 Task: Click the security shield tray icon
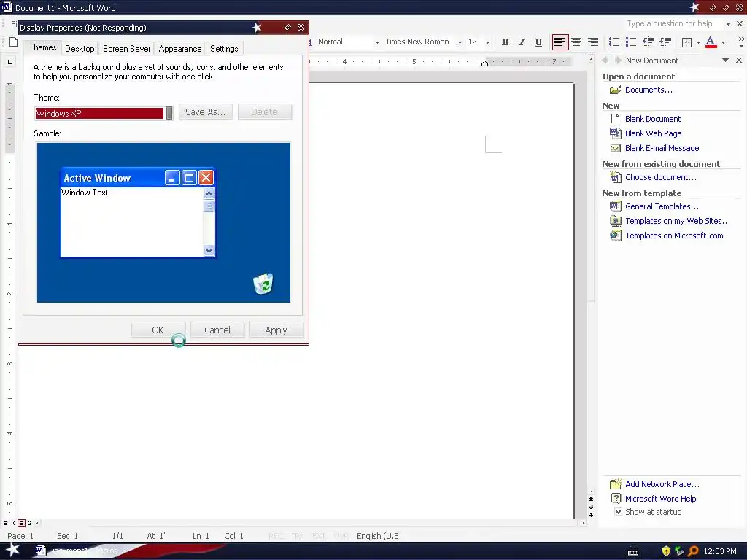pos(666,551)
